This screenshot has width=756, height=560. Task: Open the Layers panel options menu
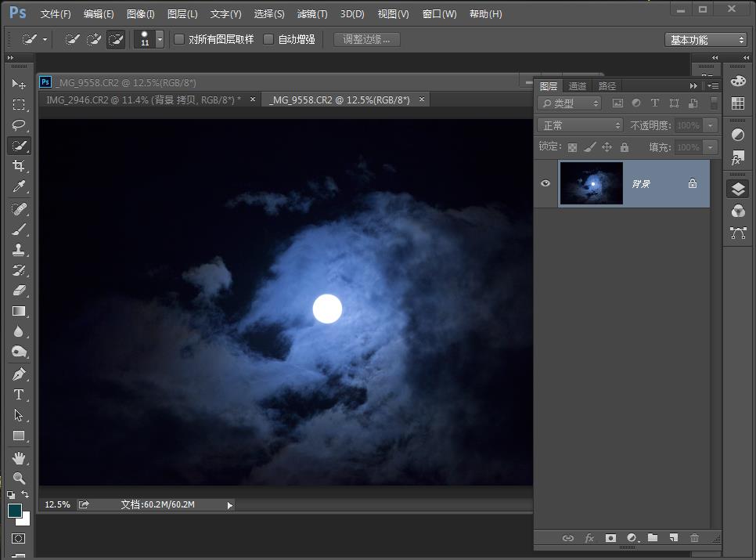713,86
